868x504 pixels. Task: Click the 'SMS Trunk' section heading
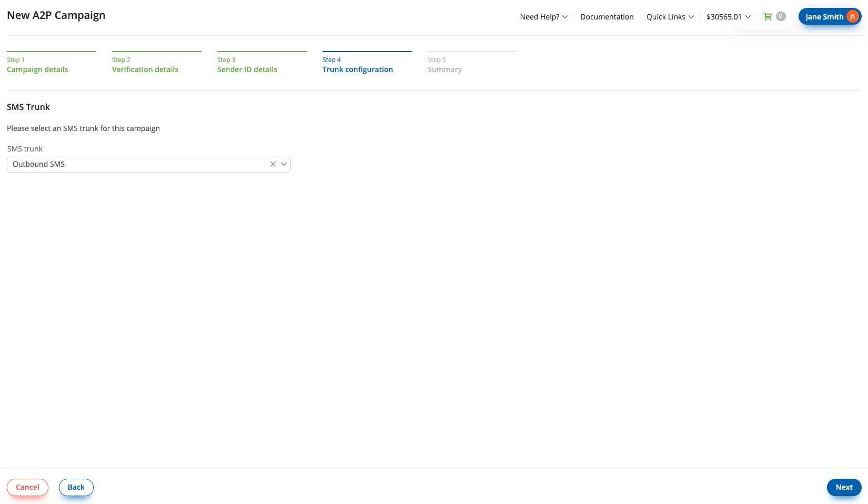28,107
